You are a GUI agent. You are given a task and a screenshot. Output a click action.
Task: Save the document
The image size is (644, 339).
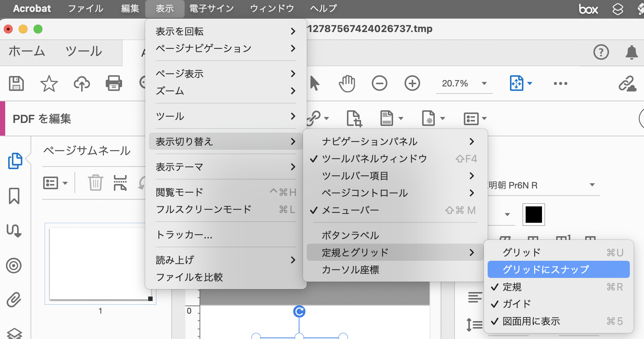[x=16, y=83]
